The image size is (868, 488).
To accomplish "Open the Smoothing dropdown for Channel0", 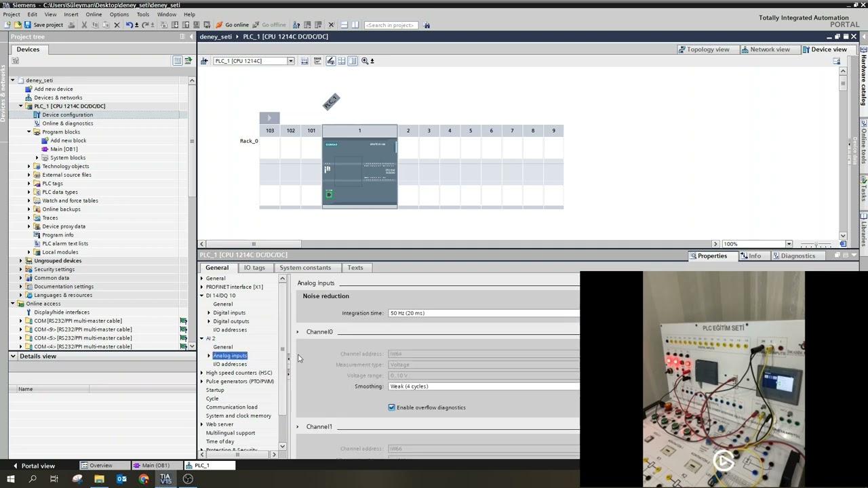I will (x=484, y=386).
